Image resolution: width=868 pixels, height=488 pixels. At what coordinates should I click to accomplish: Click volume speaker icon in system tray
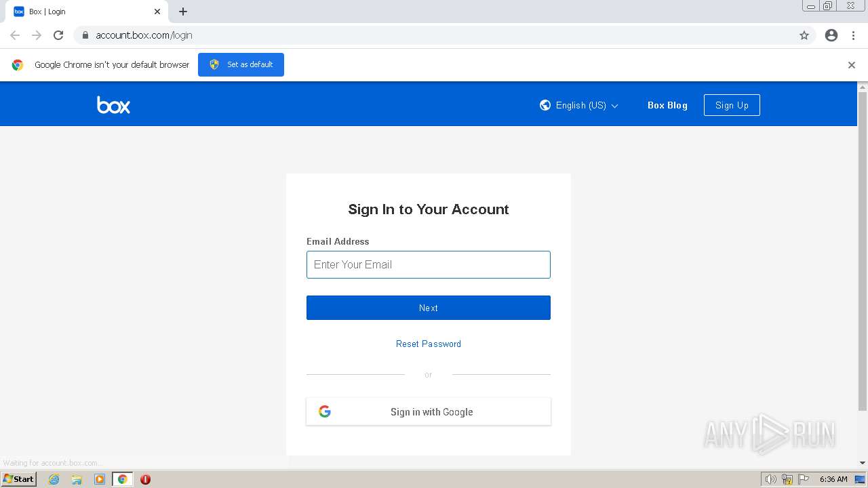[x=770, y=479]
